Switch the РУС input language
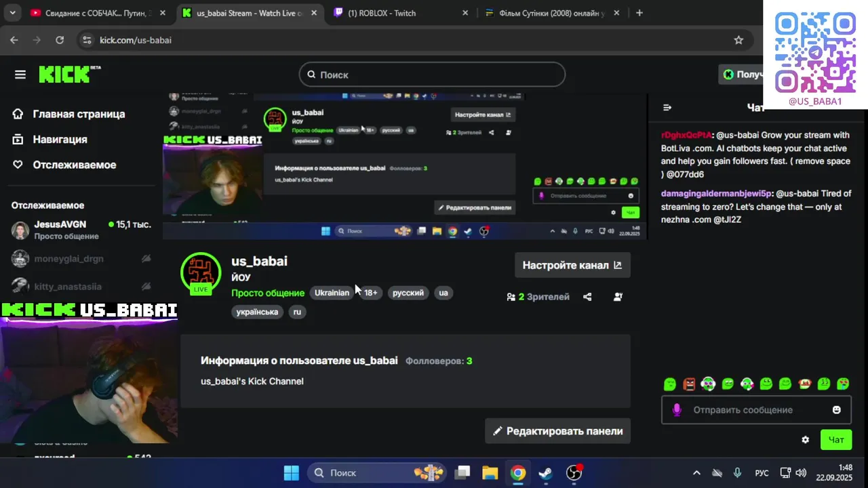Viewport: 868px width, 488px height. click(762, 473)
